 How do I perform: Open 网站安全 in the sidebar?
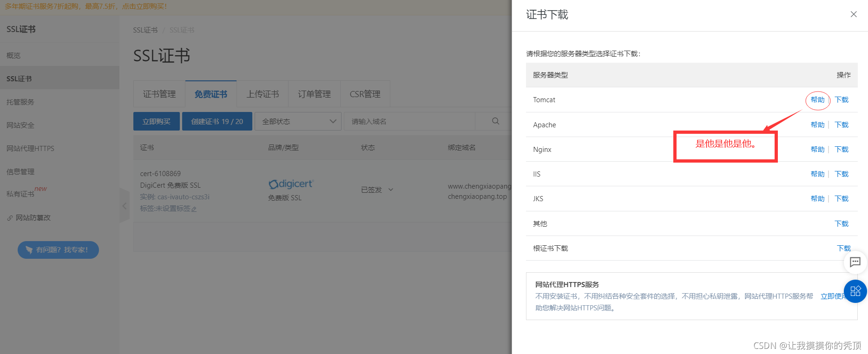tap(59, 125)
